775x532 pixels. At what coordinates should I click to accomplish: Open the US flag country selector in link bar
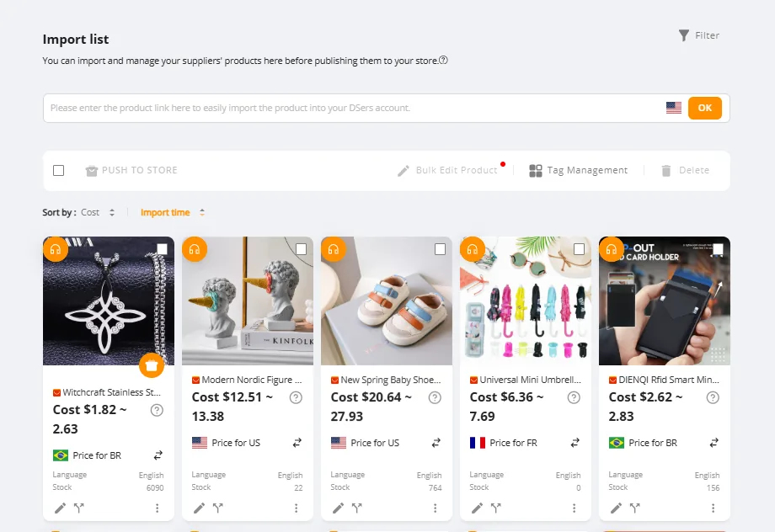674,108
